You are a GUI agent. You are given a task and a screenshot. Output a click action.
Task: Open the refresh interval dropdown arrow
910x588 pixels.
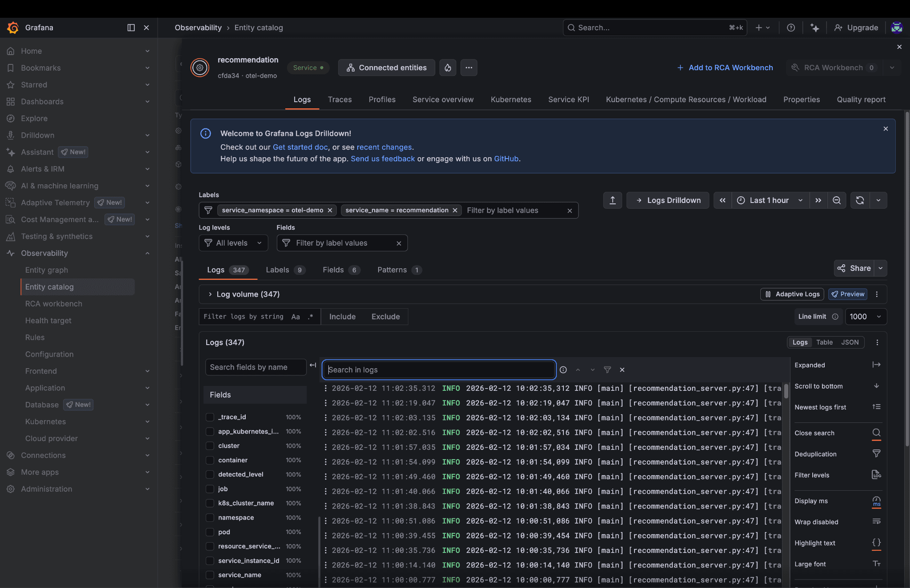click(x=878, y=200)
